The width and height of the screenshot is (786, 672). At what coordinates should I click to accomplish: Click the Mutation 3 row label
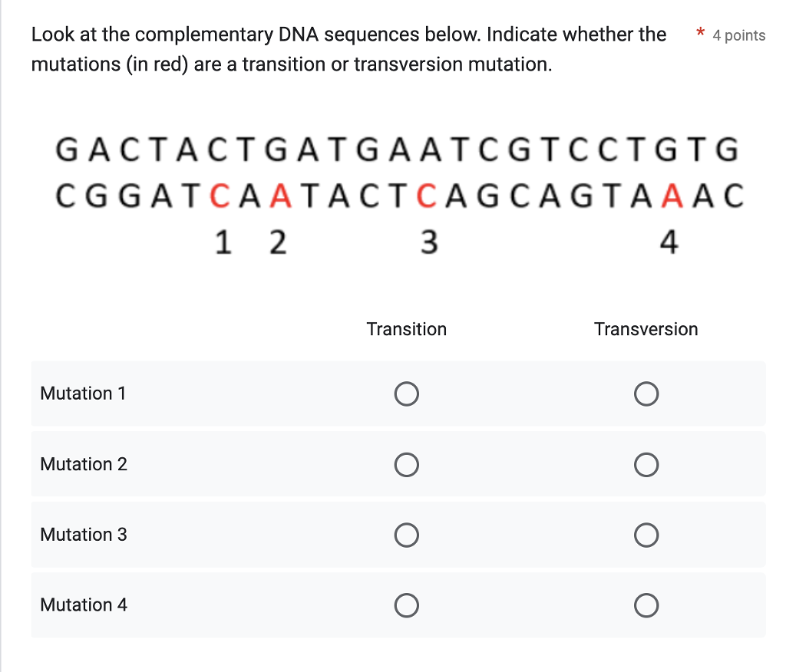click(x=83, y=535)
